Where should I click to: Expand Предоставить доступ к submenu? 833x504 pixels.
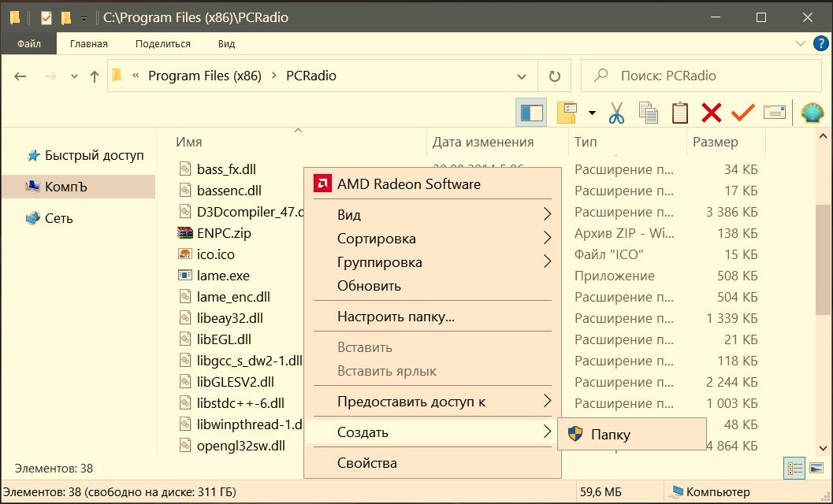(433, 402)
